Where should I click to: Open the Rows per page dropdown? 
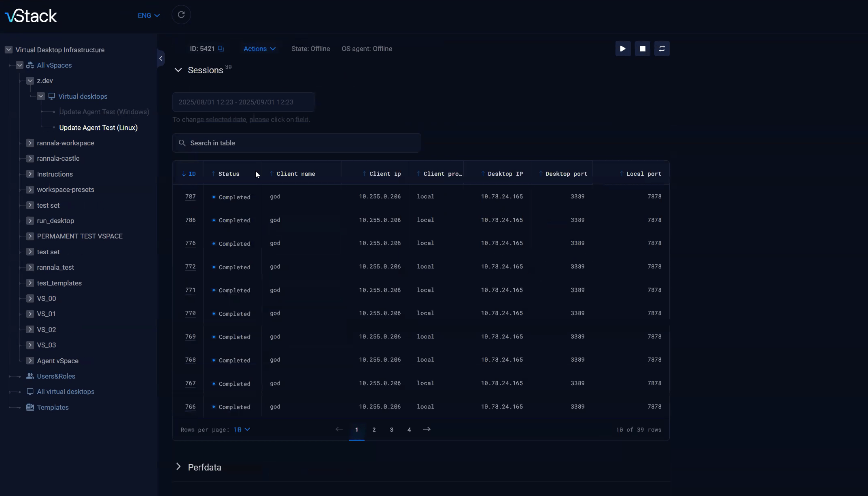[x=242, y=430]
